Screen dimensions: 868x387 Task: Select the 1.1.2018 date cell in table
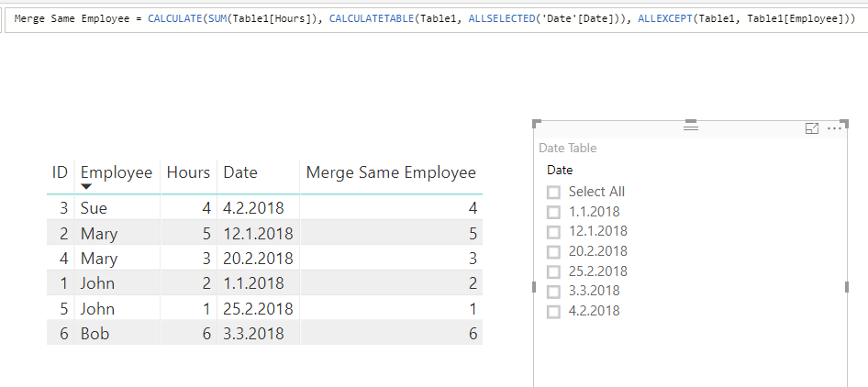click(253, 283)
